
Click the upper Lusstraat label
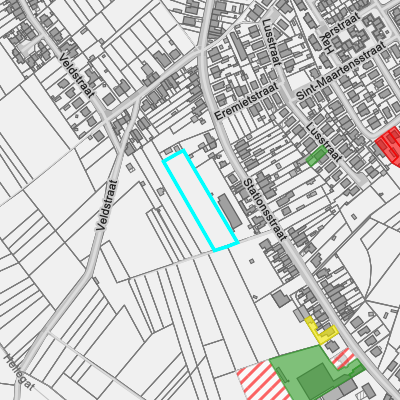(272, 42)
